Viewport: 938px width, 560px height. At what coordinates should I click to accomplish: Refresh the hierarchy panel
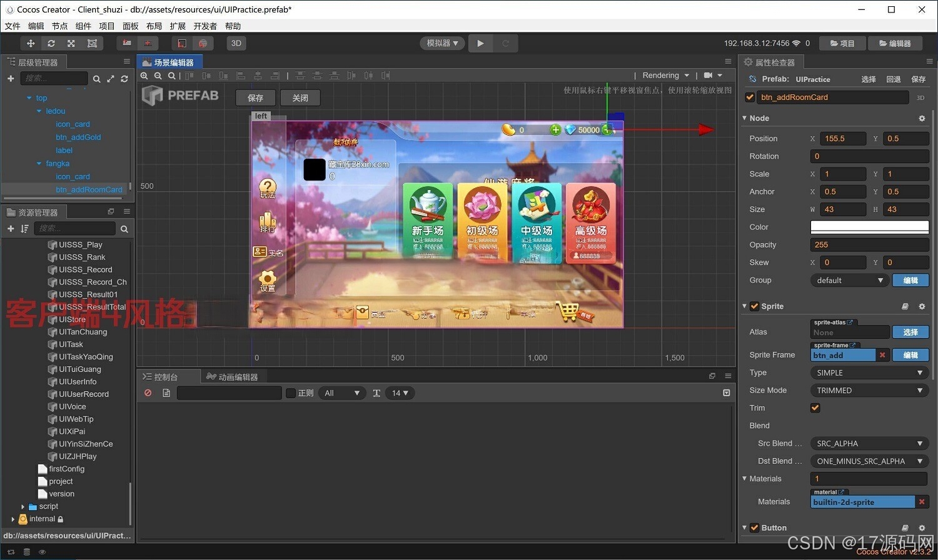124,79
